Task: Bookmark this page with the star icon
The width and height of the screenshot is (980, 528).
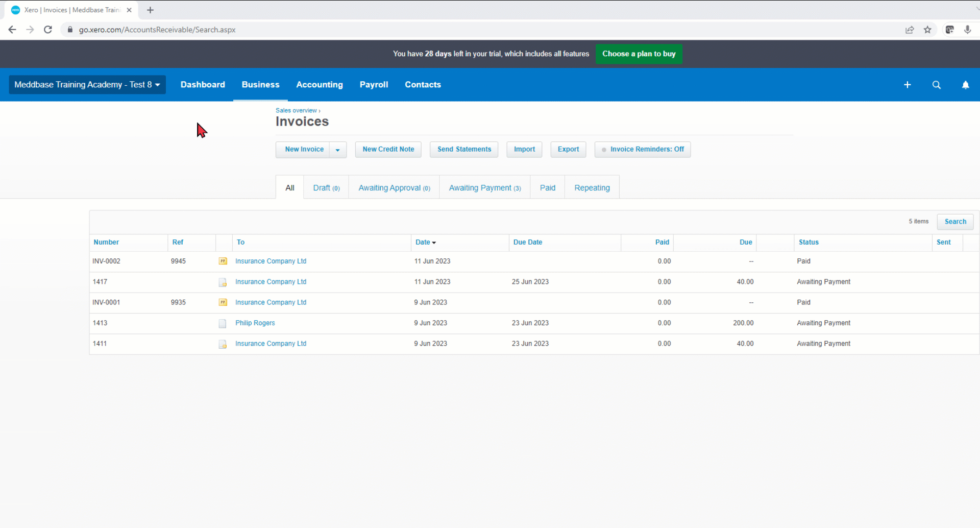Action: [x=927, y=30]
